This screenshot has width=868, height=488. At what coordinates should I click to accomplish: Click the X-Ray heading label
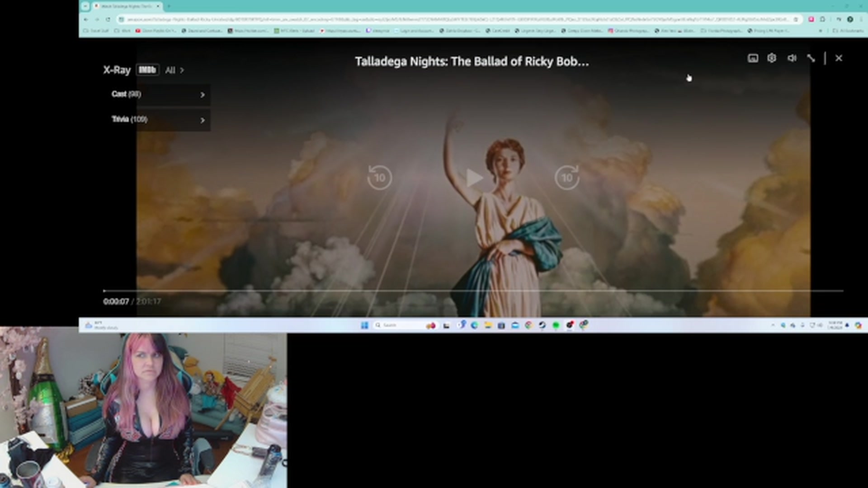[x=117, y=70]
